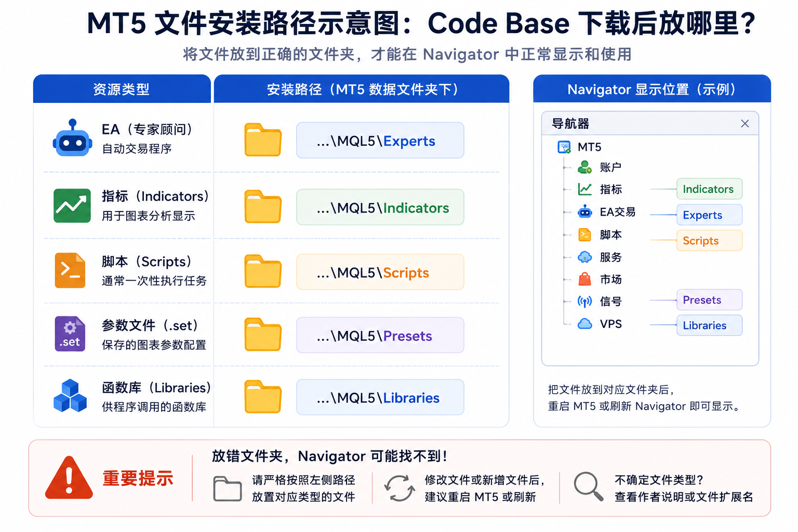Close the 导航器 panel with X
The height and width of the screenshot is (532, 798).
pyautogui.click(x=744, y=124)
